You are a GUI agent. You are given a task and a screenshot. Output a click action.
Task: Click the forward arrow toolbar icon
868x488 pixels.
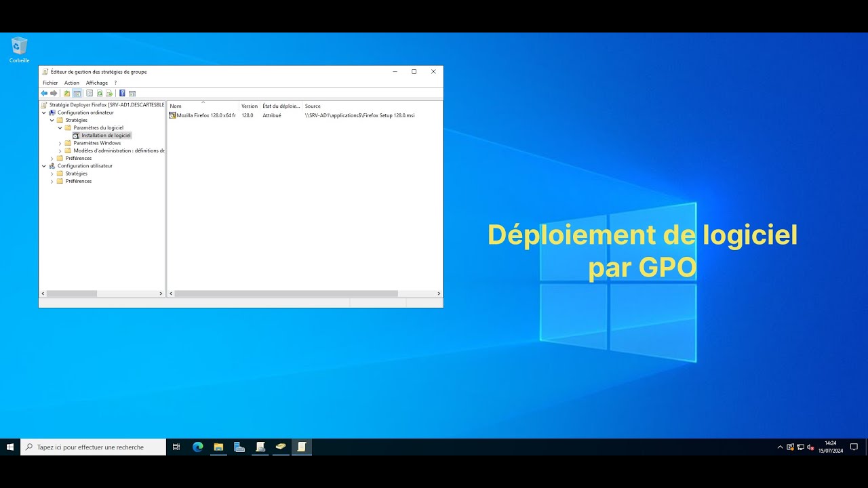54,94
